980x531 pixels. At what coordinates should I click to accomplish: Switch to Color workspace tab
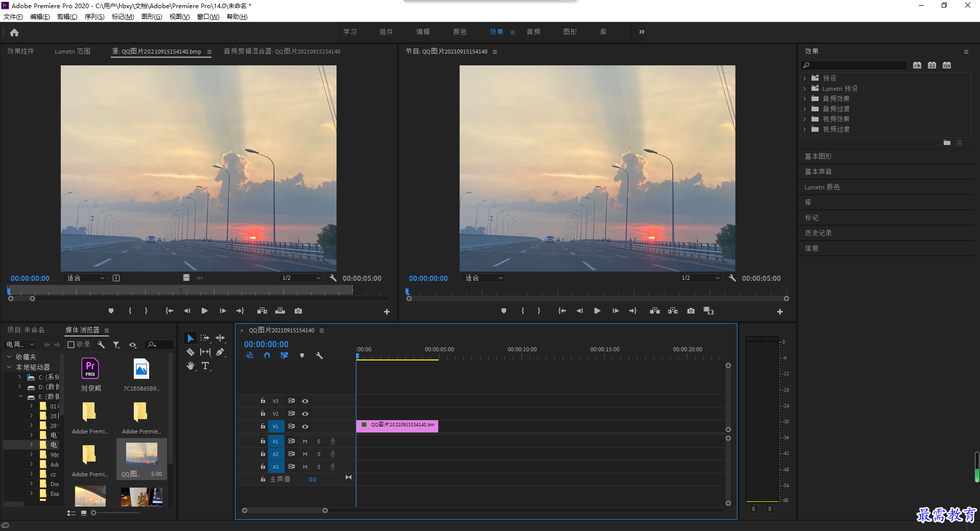click(x=460, y=32)
